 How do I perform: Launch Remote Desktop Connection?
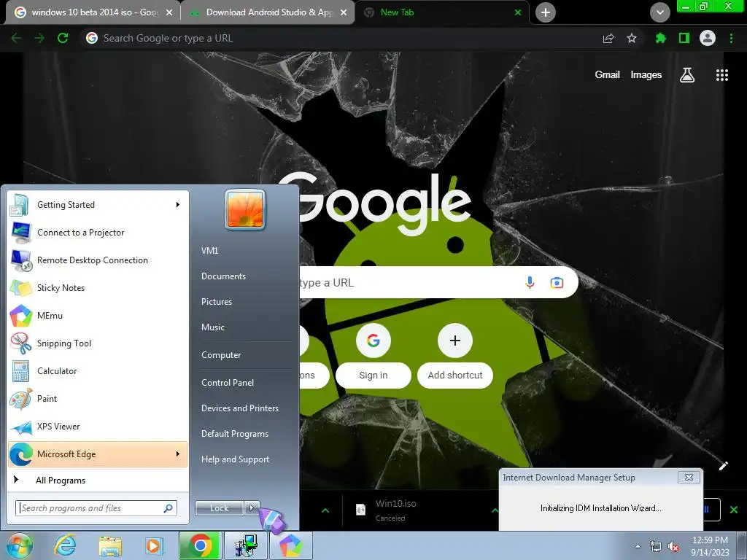[x=98, y=260]
